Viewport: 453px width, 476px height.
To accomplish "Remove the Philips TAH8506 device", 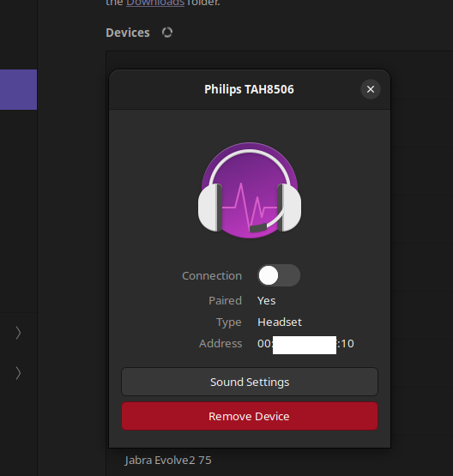I will coord(250,416).
